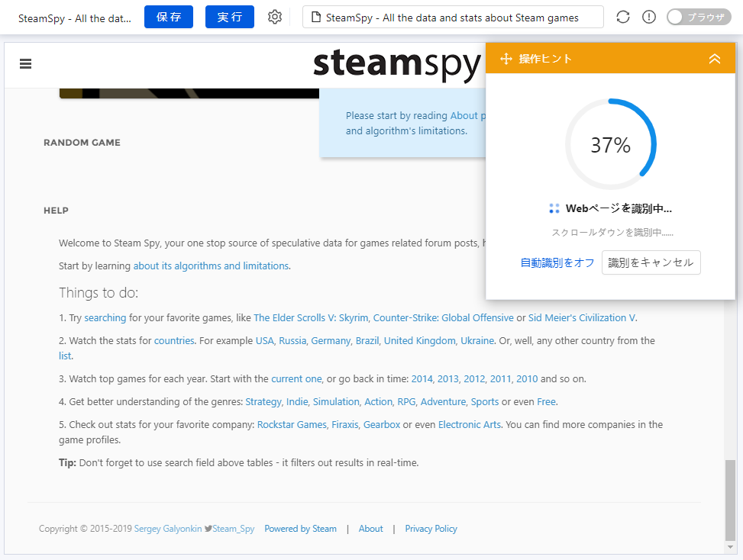Reload the page with refresh icon
The width and height of the screenshot is (743, 560).
pos(623,17)
